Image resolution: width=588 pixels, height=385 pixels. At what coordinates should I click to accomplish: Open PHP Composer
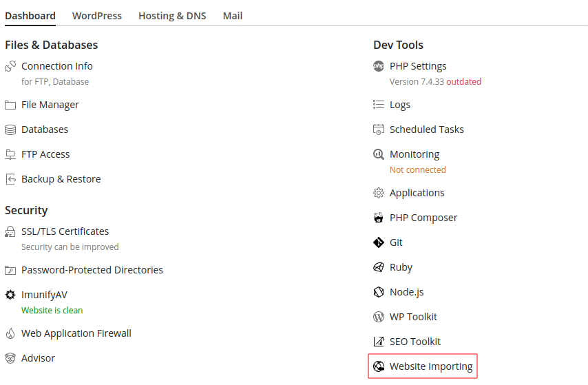click(423, 218)
